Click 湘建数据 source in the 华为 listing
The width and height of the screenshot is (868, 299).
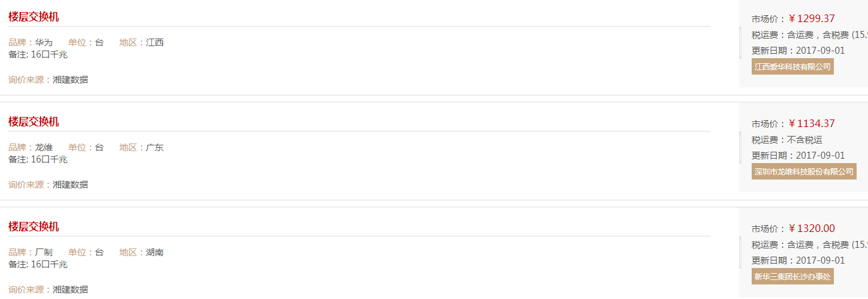coord(70,80)
